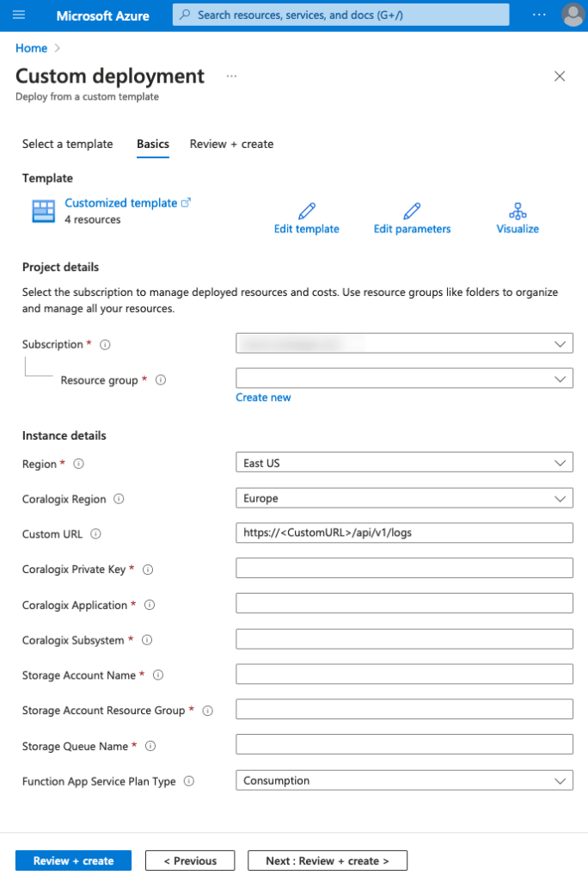The width and height of the screenshot is (588, 881).
Task: Click the Storage Account Name field
Action: 404,675
